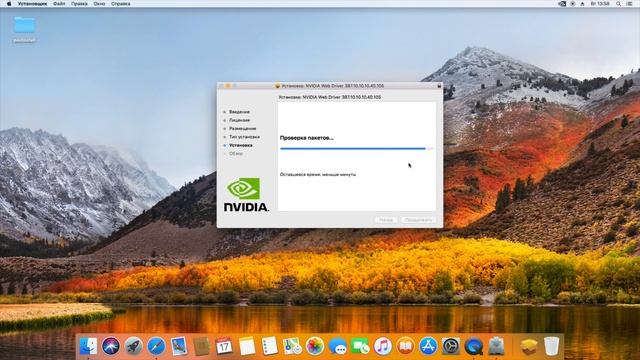Viewport: 640px width, 360px height.
Task: Open App Store icon in Dock
Action: pyautogui.click(x=428, y=346)
